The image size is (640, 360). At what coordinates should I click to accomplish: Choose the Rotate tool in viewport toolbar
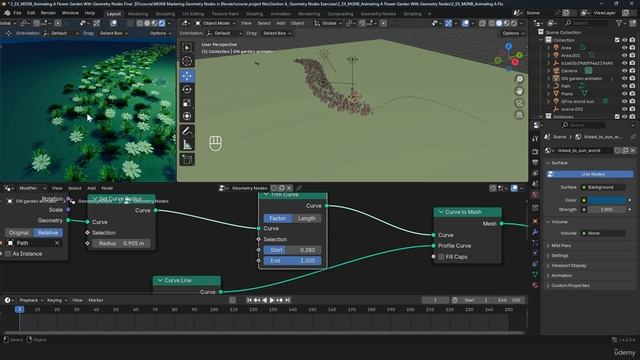pos(187,89)
